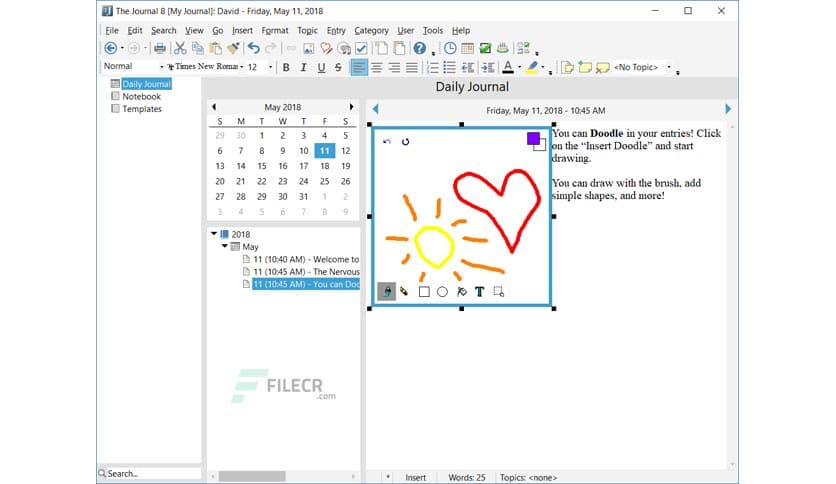Image resolution: width=836 pixels, height=484 pixels.
Task: Open the Category menu
Action: click(371, 30)
